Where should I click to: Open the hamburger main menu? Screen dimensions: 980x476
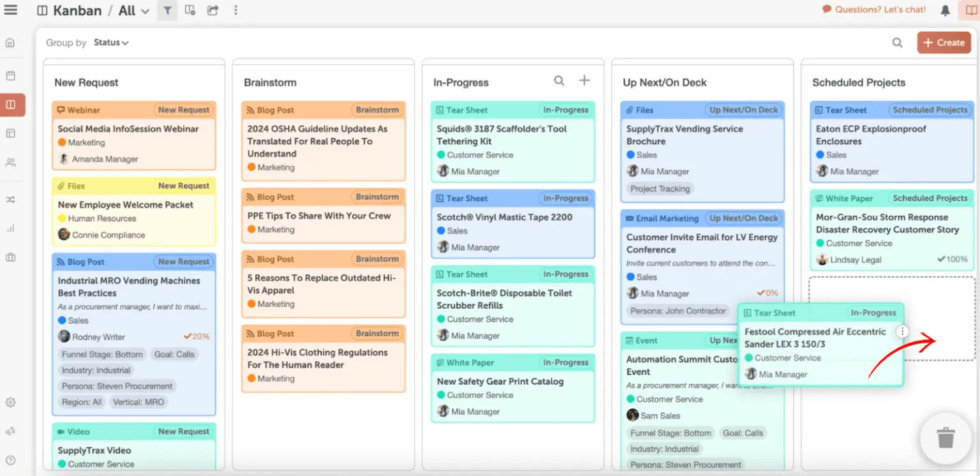tap(11, 10)
